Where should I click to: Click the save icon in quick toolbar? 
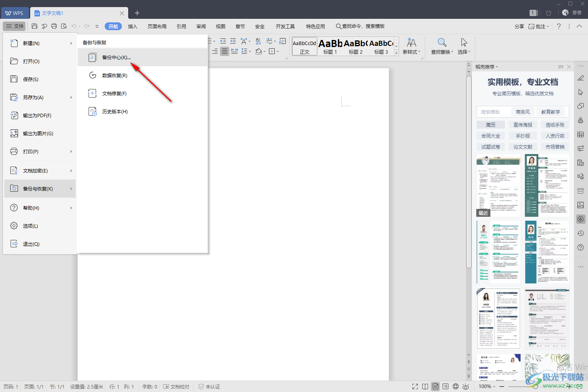tap(34, 26)
